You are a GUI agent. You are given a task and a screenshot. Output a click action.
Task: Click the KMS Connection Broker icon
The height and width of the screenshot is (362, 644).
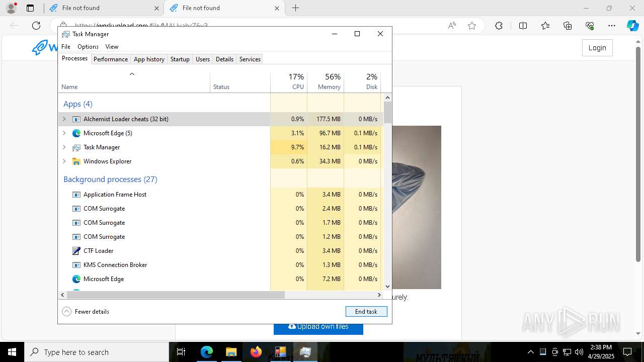pyautogui.click(x=76, y=265)
